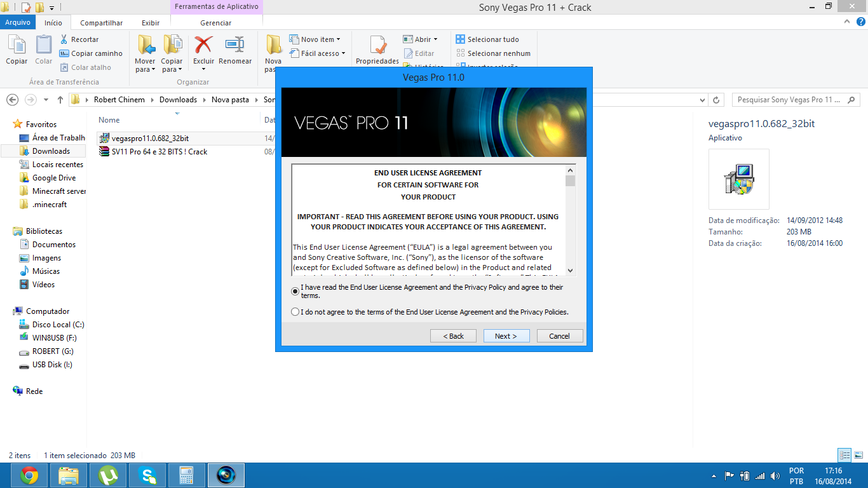Open the address bar history dropdown
Viewport: 868px width, 488px height.
pos(702,100)
